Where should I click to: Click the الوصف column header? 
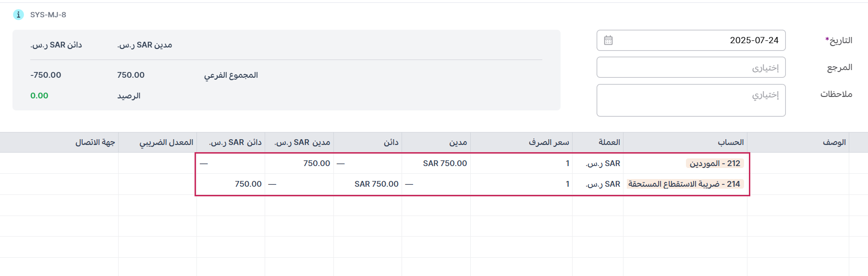(834, 143)
